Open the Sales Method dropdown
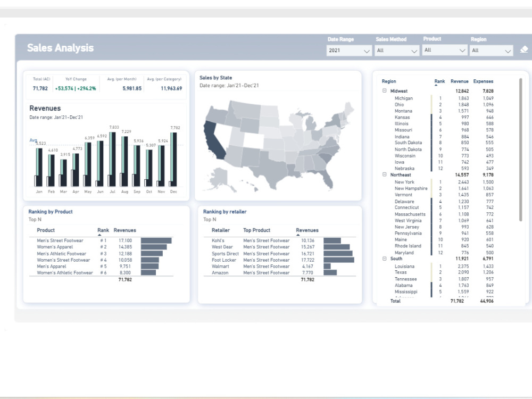The image size is (532, 399). [397, 50]
